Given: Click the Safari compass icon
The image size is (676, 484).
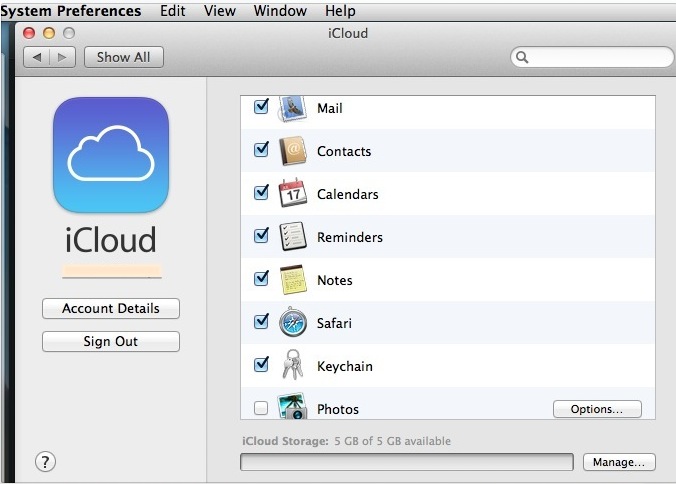Looking at the screenshot, I should pos(293,322).
